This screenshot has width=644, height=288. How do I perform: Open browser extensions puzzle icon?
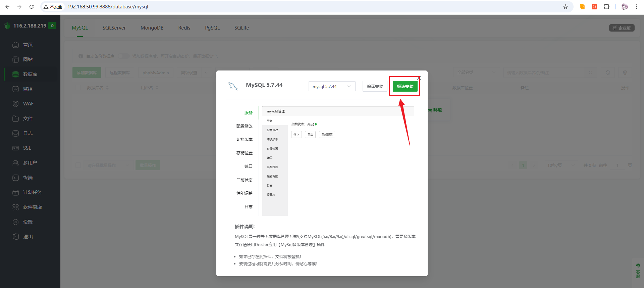click(x=606, y=7)
